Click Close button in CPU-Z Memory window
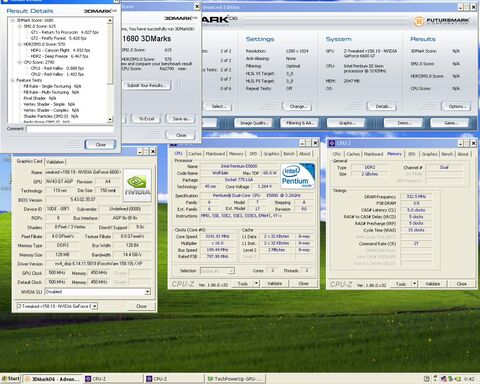This screenshot has height=384, width=480. pyautogui.click(x=462, y=284)
